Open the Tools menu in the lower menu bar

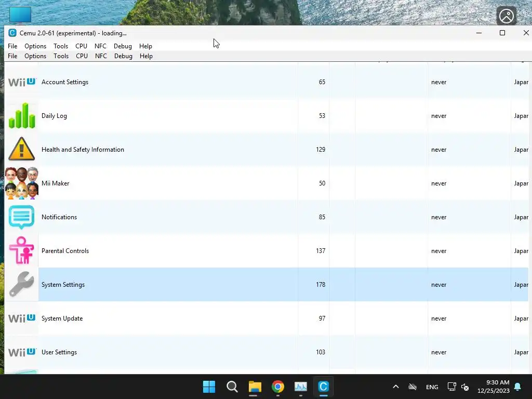[61, 56]
